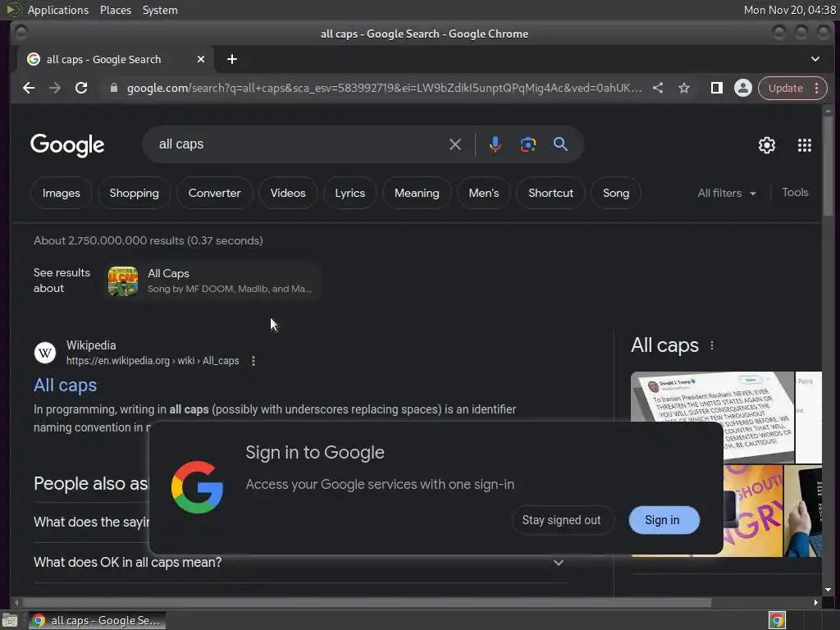Image resolution: width=840 pixels, height=630 pixels.
Task: Click the clock showing Mon Nov 20
Action: tap(789, 10)
